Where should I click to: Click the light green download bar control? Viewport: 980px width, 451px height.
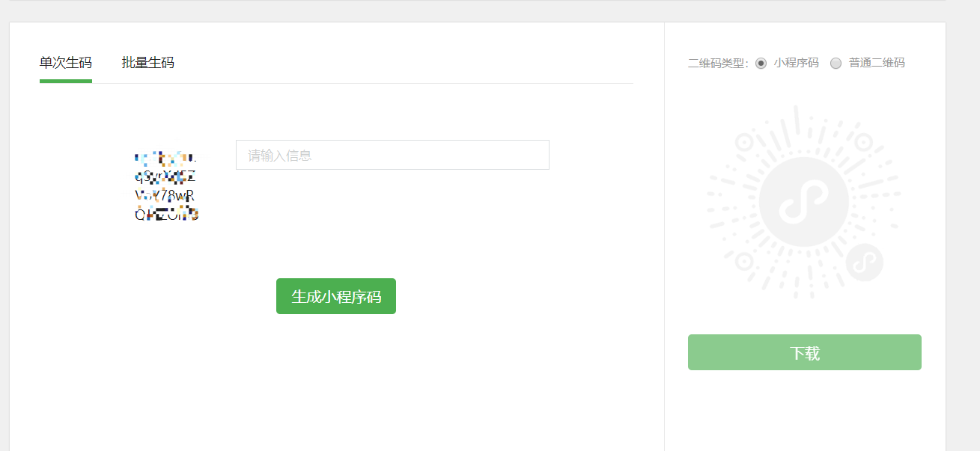pos(803,352)
